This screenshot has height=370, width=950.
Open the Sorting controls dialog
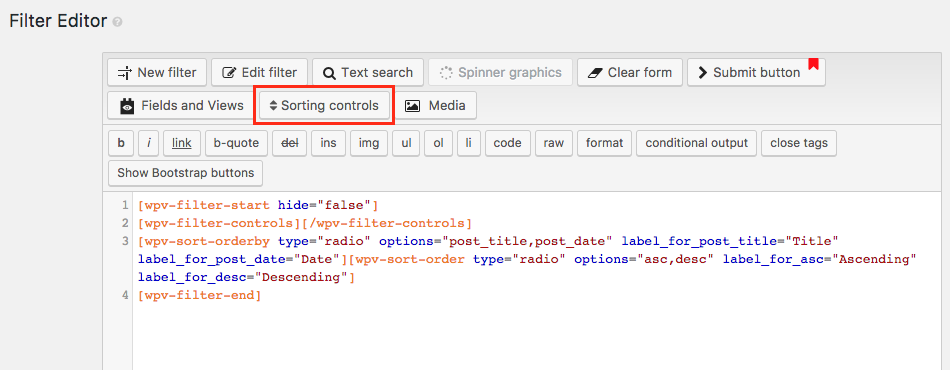324,105
